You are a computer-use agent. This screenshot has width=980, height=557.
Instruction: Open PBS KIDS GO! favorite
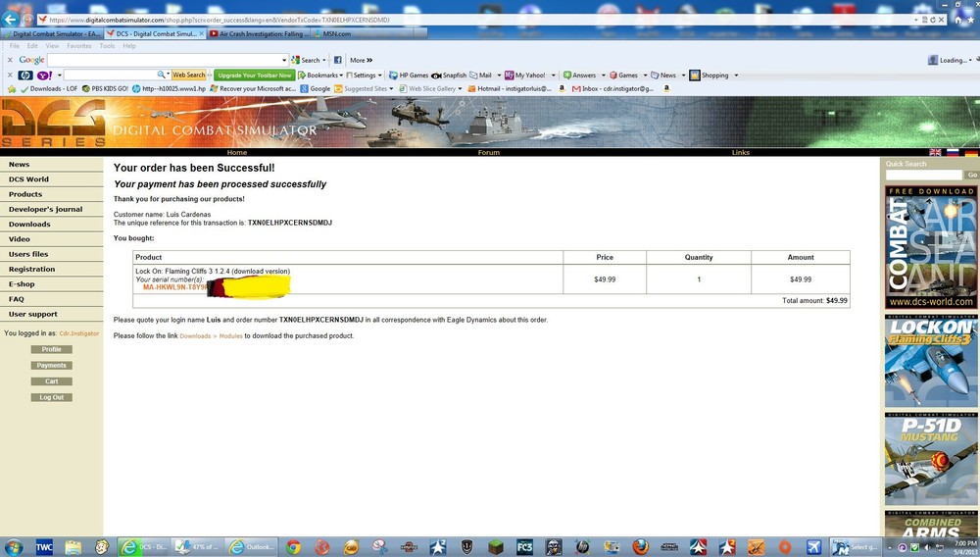105,89
